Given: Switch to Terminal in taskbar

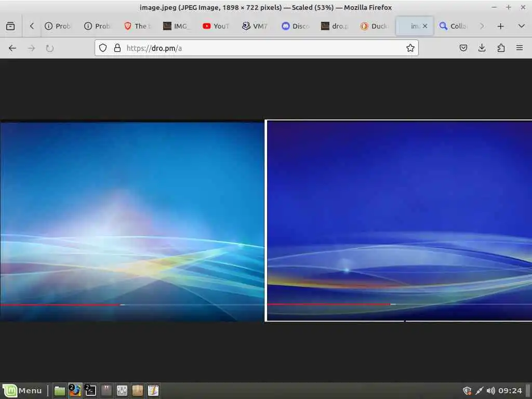Looking at the screenshot, I should click(x=90, y=391).
